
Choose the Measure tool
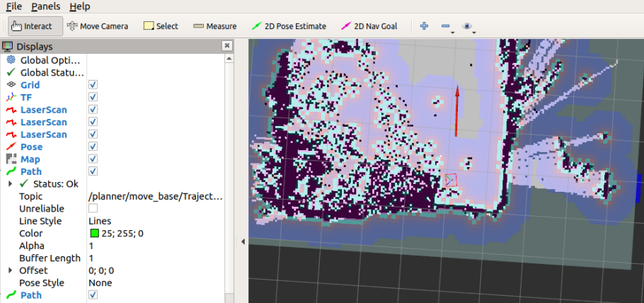pyautogui.click(x=215, y=26)
